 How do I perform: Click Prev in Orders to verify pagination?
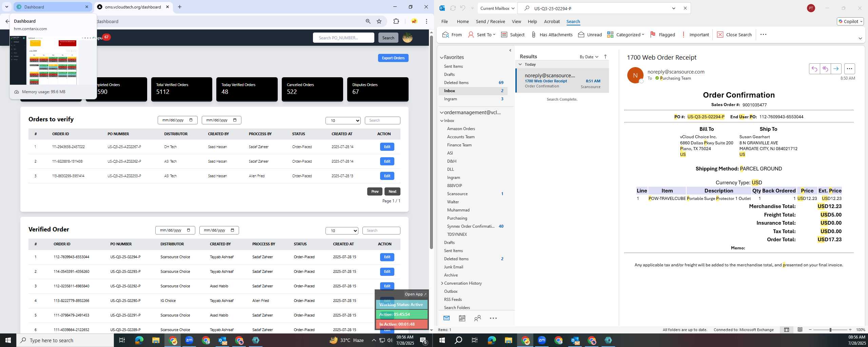375,191
